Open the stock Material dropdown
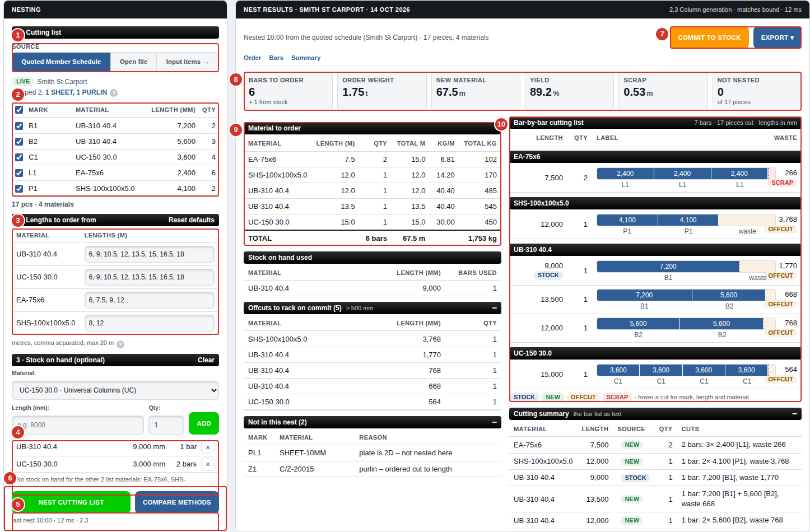The image size is (810, 532). [115, 390]
